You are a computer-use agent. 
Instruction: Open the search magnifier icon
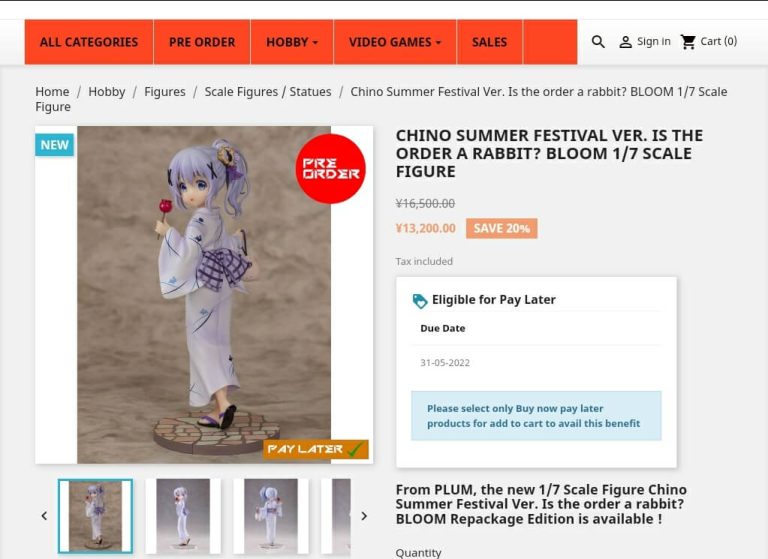[x=598, y=42]
